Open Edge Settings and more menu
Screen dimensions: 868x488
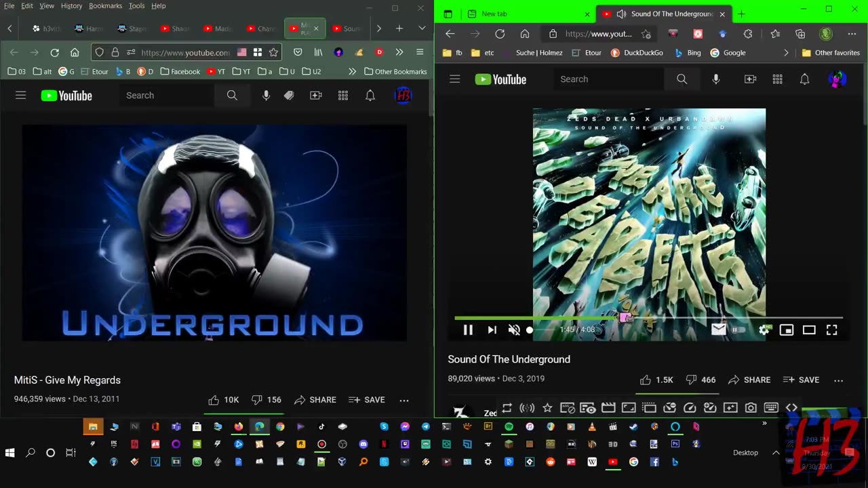[x=852, y=34]
